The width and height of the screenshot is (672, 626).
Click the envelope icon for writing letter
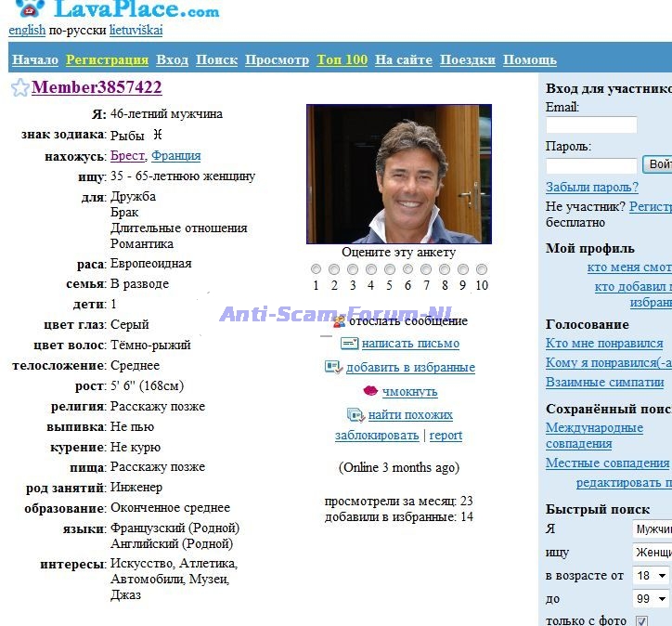tap(349, 344)
